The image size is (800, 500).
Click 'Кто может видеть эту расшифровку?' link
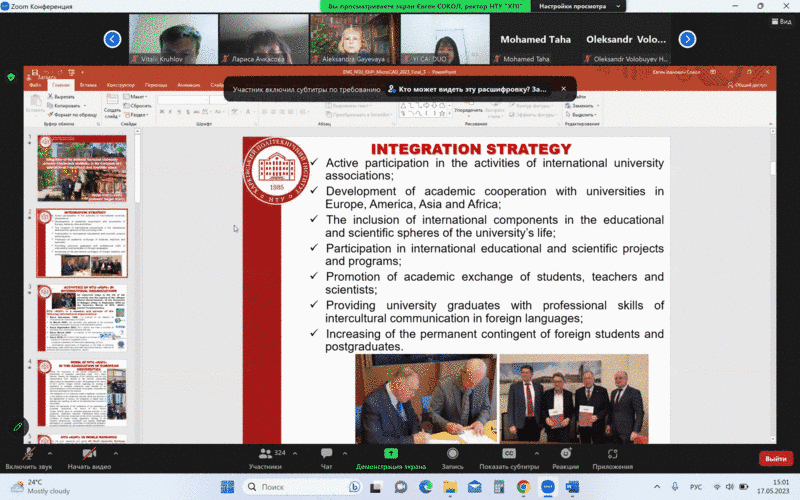tap(470, 89)
